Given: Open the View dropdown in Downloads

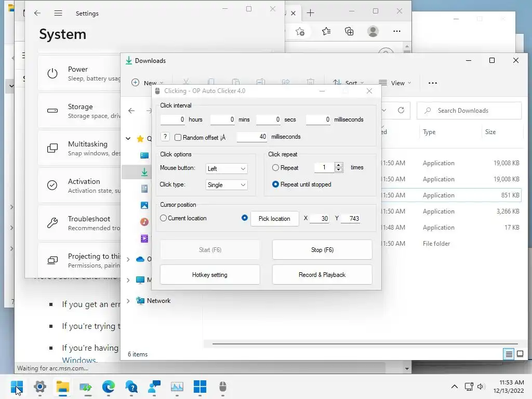Looking at the screenshot, I should 395,83.
